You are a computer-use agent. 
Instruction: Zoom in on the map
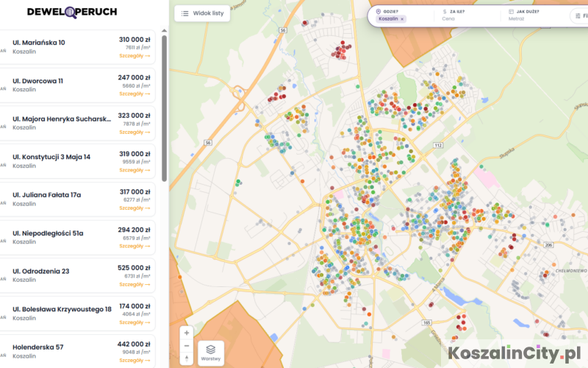[x=187, y=333]
